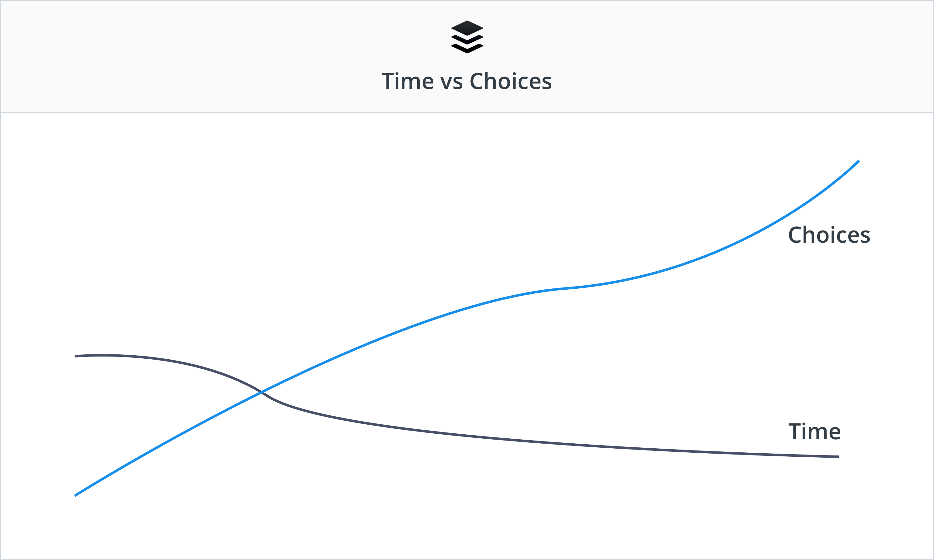Select the "Time vs Choices" heading
Viewport: 934px width, 560px height.
[467, 81]
